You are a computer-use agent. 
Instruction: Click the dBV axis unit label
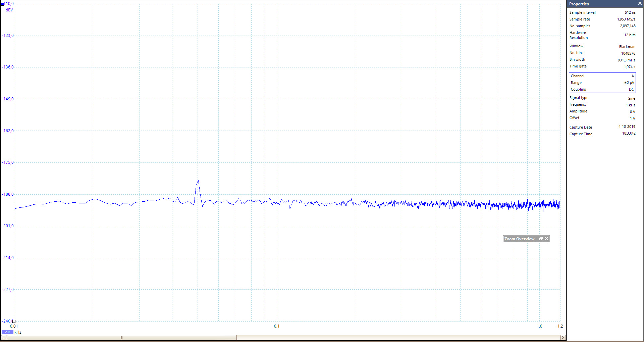pyautogui.click(x=9, y=10)
